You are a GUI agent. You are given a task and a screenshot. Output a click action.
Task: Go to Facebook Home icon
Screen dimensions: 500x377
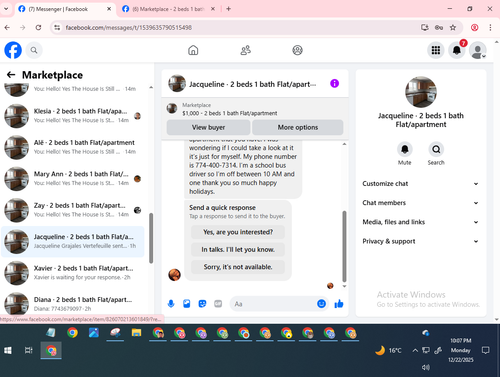(193, 50)
